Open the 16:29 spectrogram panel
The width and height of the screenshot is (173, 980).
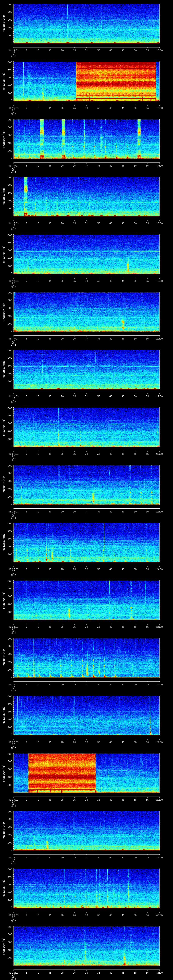tap(86, 888)
